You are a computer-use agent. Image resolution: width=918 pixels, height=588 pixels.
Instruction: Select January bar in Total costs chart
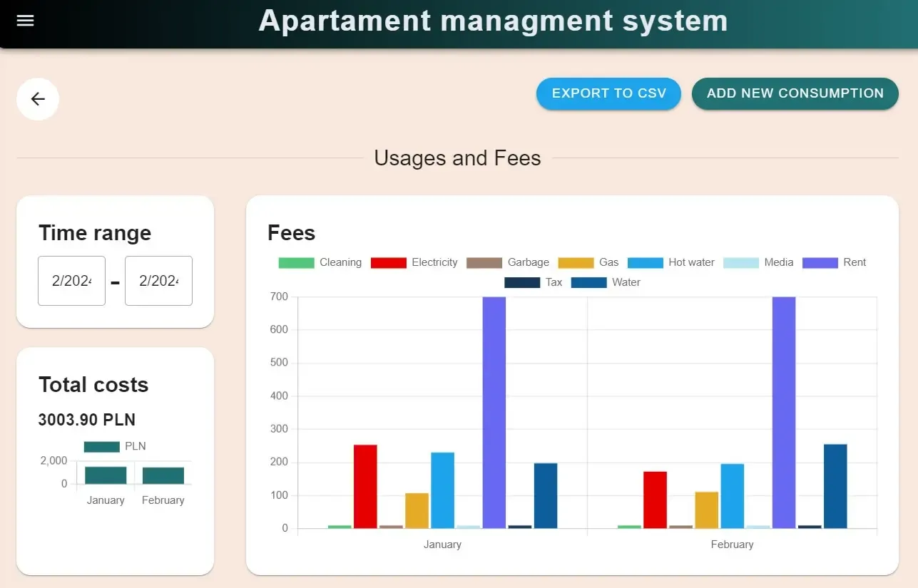(x=106, y=475)
